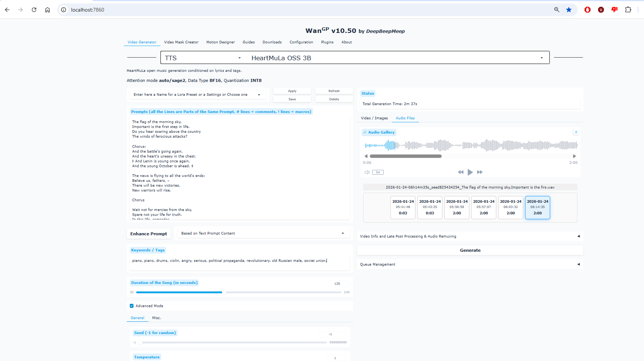Viewport: 644px width, 361px height.
Task: Toggle the Advanced Mode checkbox
Action: 132,306
